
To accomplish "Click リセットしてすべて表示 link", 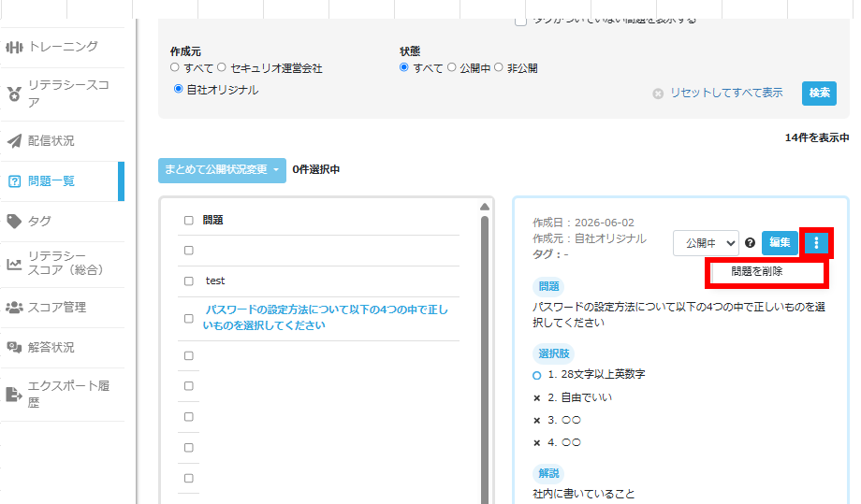I will pos(726,94).
